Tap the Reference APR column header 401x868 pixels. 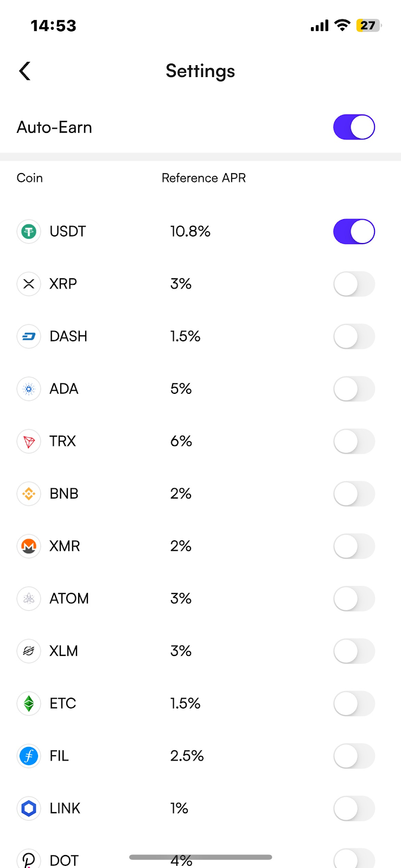203,178
